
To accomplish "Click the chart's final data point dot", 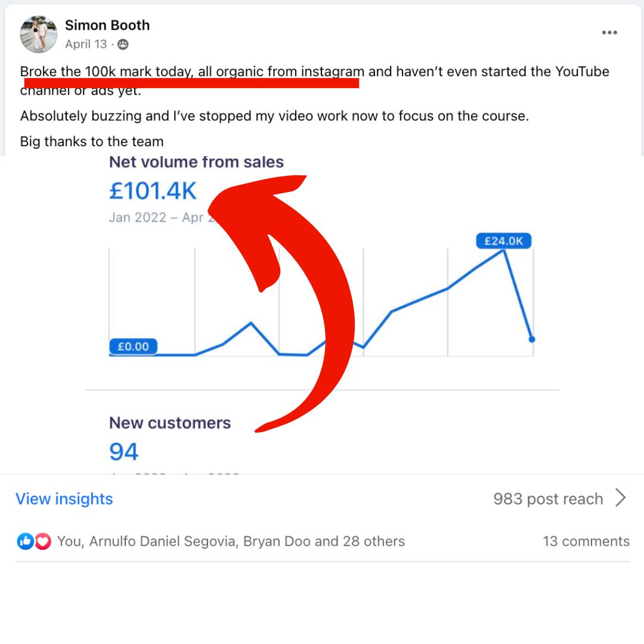I will click(x=532, y=339).
